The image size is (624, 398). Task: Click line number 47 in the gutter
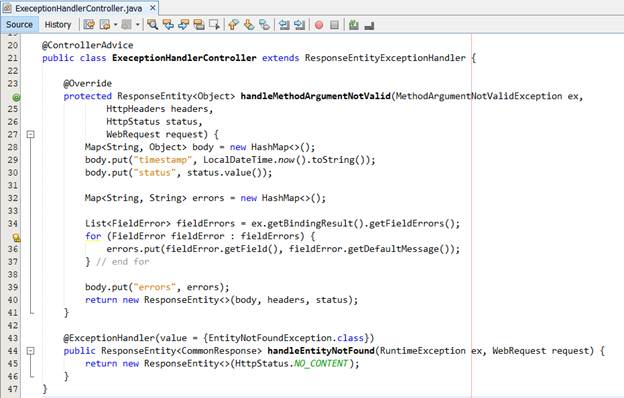point(13,389)
